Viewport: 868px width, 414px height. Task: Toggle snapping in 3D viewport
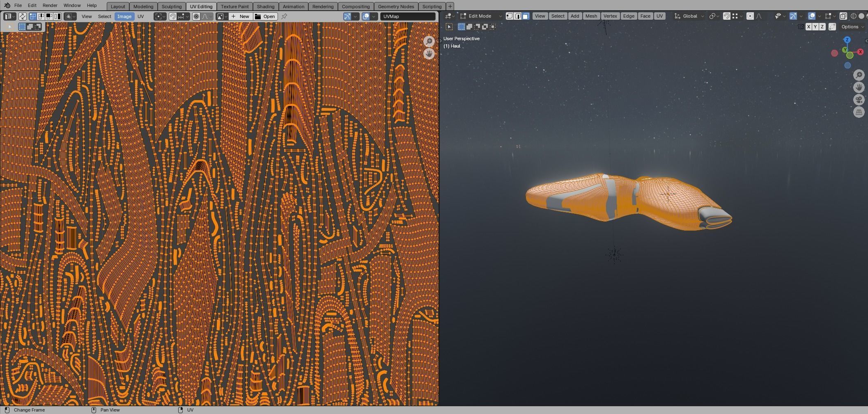[727, 16]
